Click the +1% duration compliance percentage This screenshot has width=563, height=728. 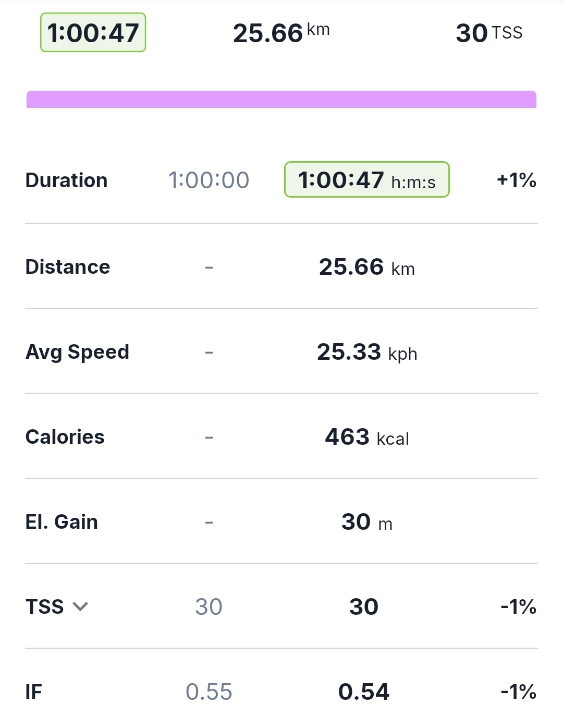coord(516,180)
